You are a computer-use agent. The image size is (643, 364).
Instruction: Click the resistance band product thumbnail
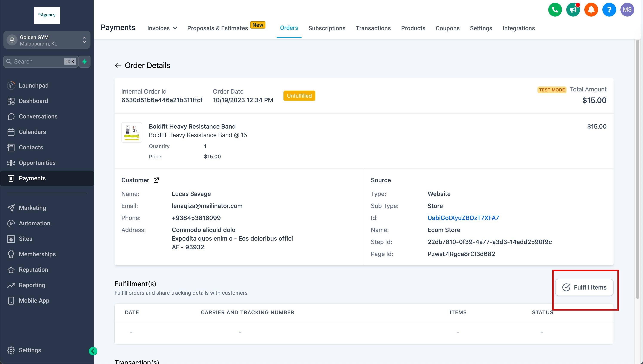click(x=132, y=132)
